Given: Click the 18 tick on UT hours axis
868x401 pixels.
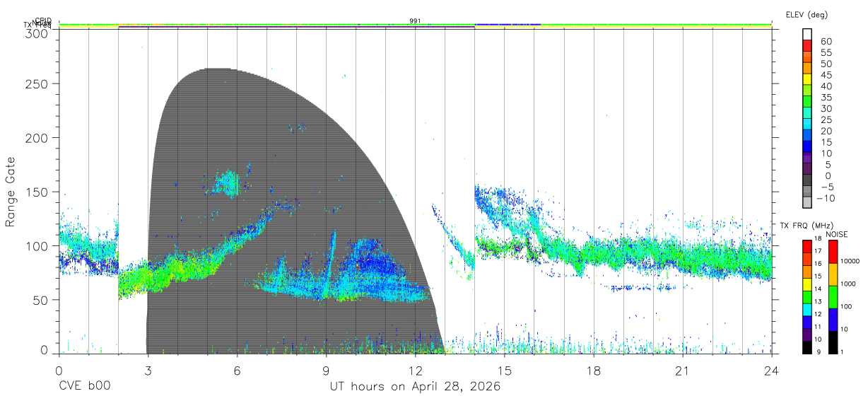Looking at the screenshot, I should [594, 371].
